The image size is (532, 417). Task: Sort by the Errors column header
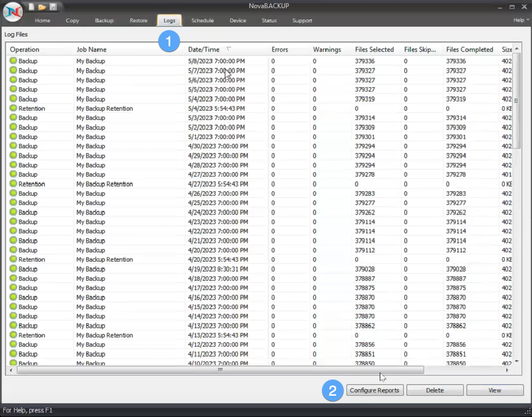[x=279, y=50]
